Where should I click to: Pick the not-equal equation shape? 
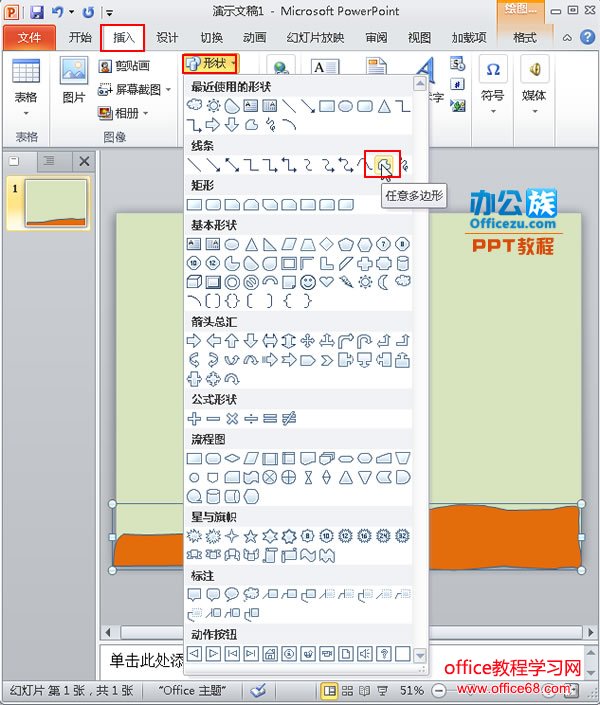coord(289,419)
